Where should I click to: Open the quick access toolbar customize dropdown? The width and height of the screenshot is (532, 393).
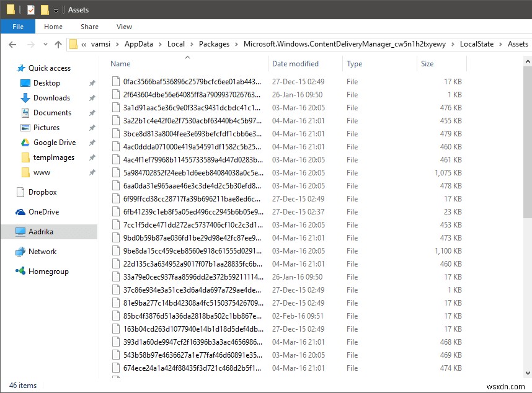pyautogui.click(x=56, y=9)
